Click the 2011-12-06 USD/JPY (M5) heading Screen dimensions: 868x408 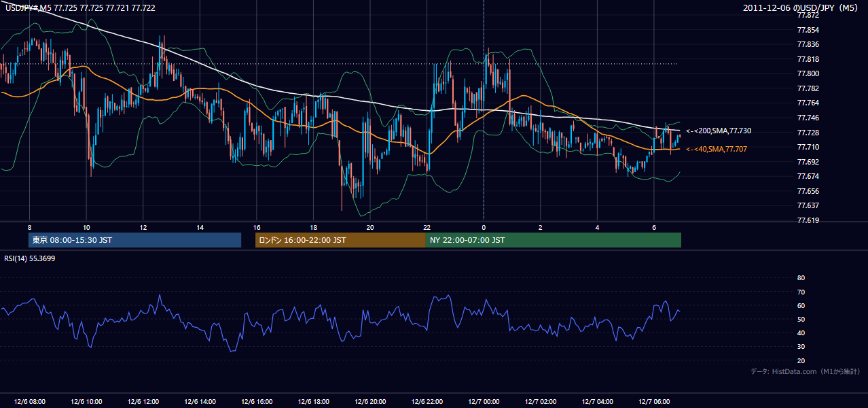(x=801, y=7)
